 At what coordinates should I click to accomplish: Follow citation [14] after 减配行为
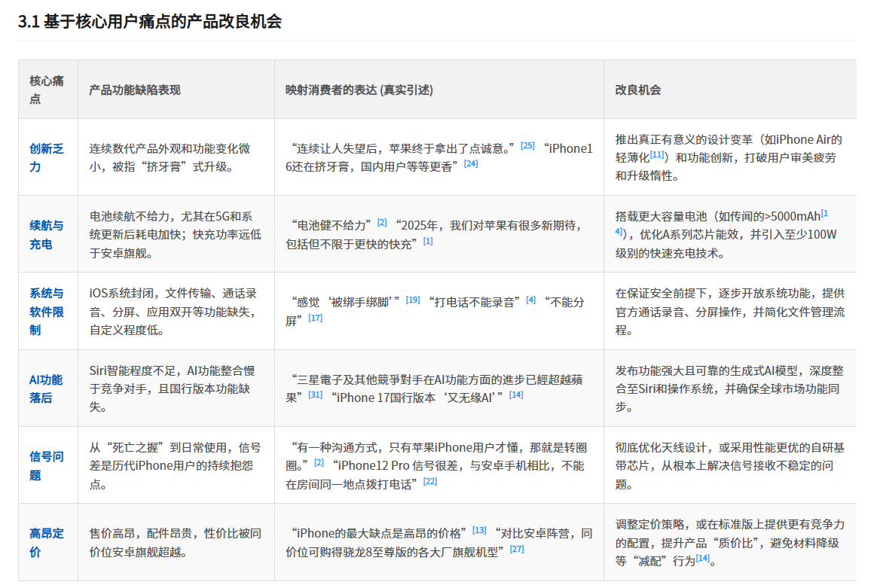702,559
